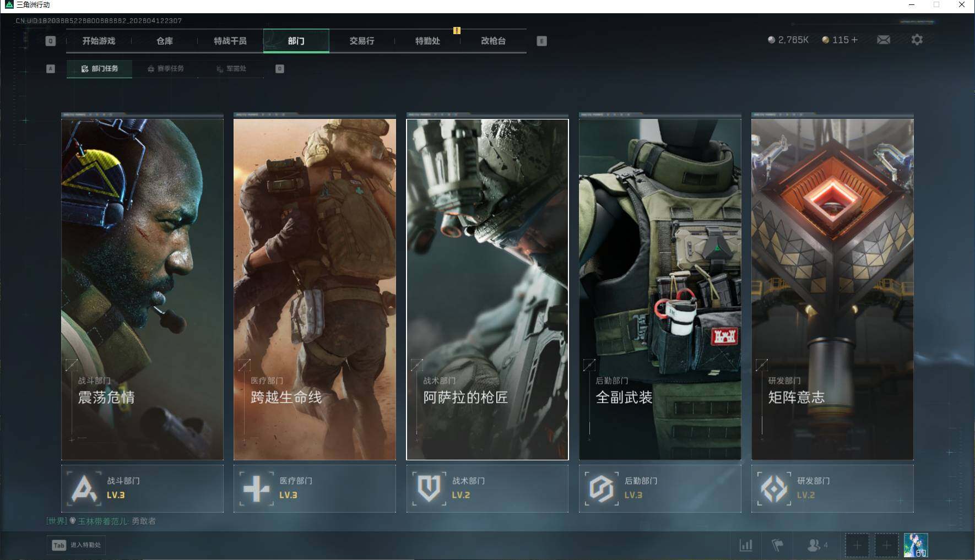Open the 阿萨拉的枪匠 tactical department card
This screenshot has height=560, width=975.
point(487,289)
